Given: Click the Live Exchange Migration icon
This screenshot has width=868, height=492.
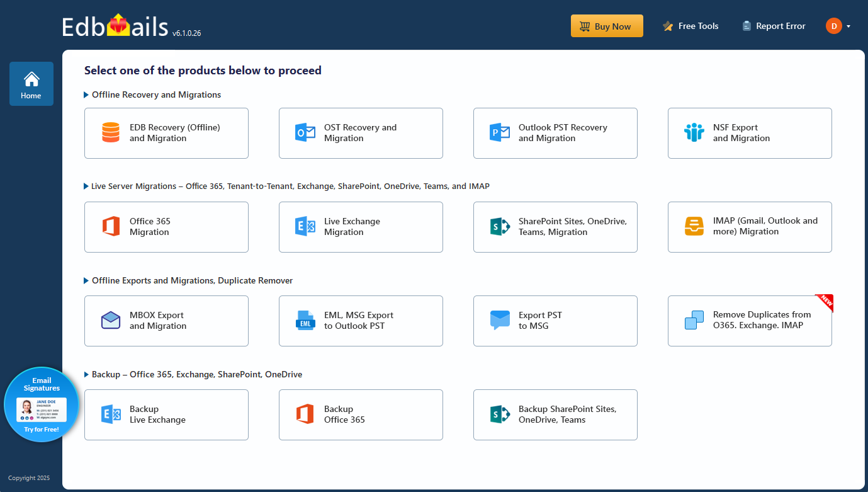Looking at the screenshot, I should 305,227.
